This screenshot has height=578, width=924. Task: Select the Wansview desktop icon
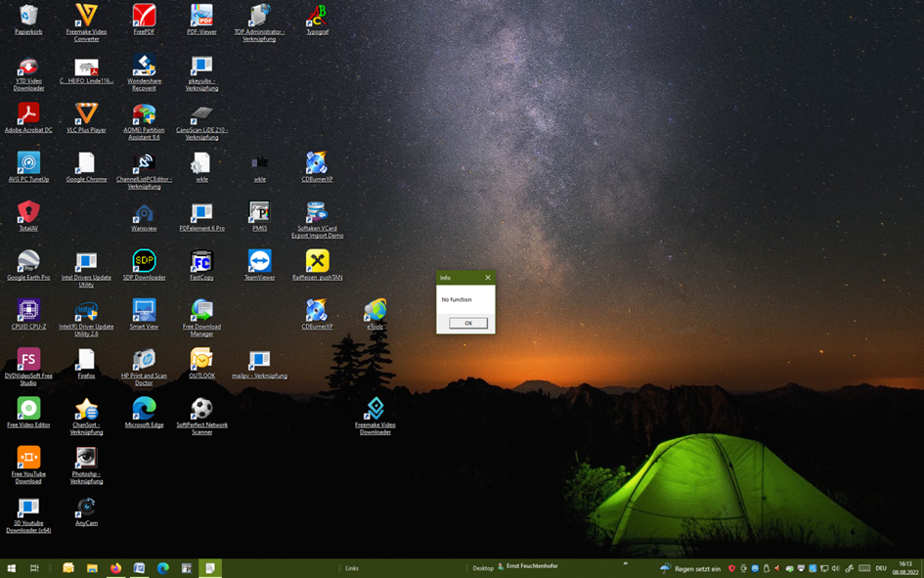coord(144,217)
